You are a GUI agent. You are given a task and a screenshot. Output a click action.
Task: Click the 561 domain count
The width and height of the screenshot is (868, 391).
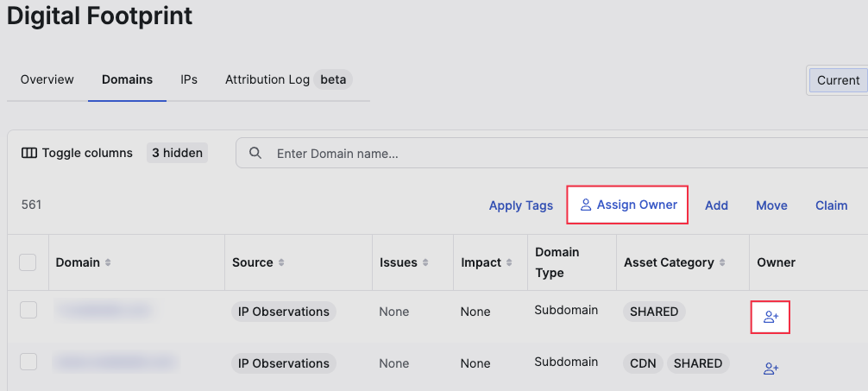coord(32,205)
